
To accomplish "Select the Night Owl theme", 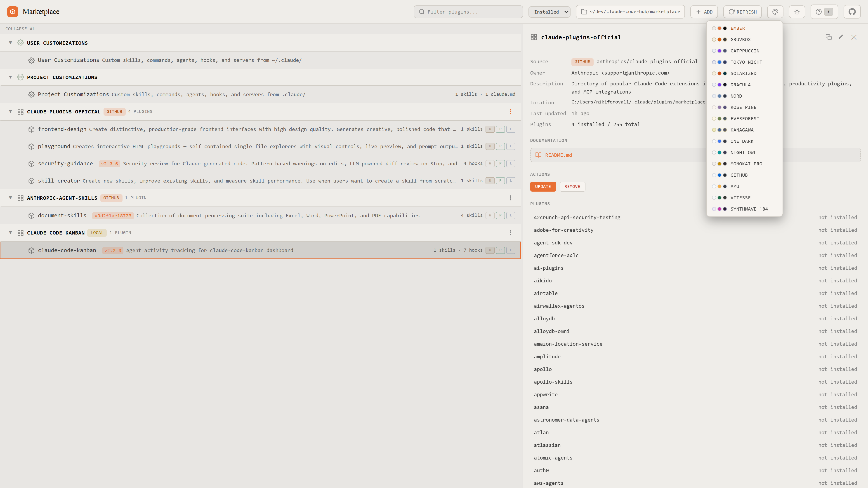I will [x=744, y=152].
